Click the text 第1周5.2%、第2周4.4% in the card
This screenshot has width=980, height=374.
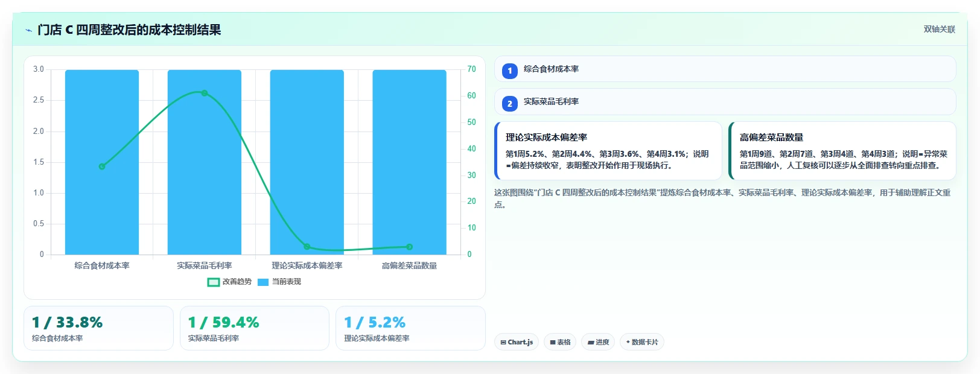tap(549, 154)
